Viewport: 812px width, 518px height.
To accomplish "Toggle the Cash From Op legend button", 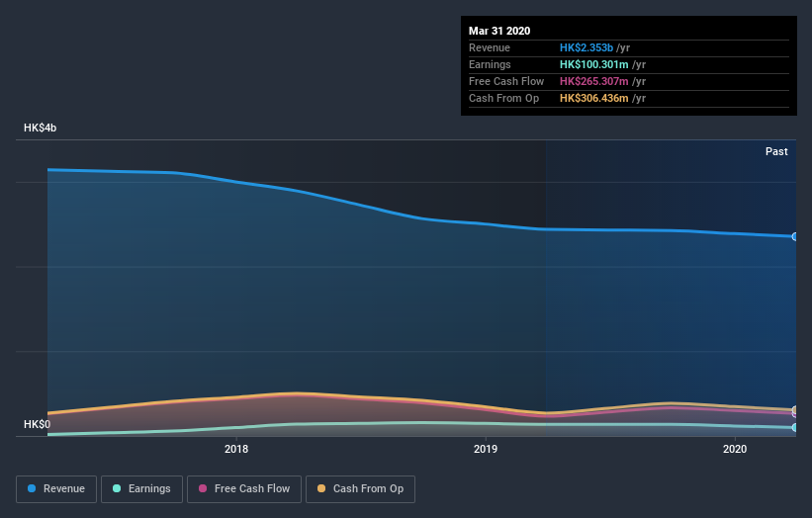I will (360, 489).
